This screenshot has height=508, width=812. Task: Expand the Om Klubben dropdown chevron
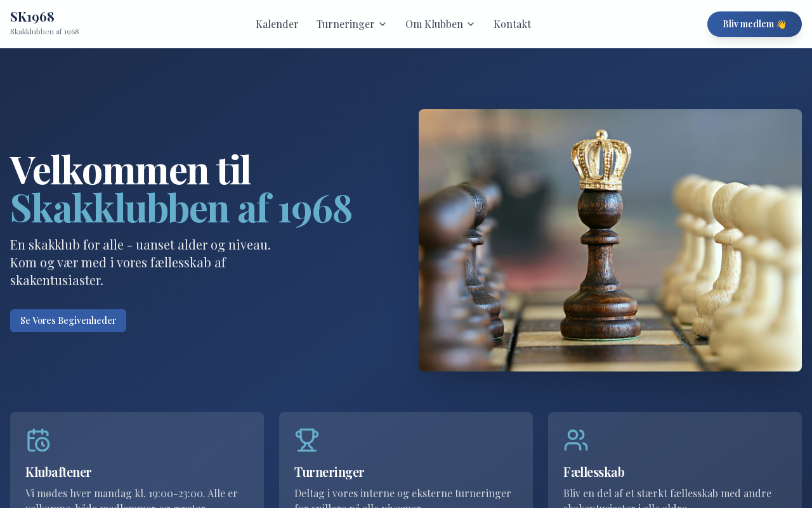point(471,24)
